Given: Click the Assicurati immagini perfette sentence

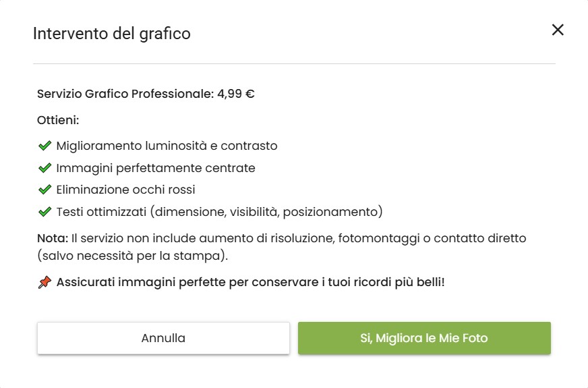Looking at the screenshot, I should pos(250,283).
